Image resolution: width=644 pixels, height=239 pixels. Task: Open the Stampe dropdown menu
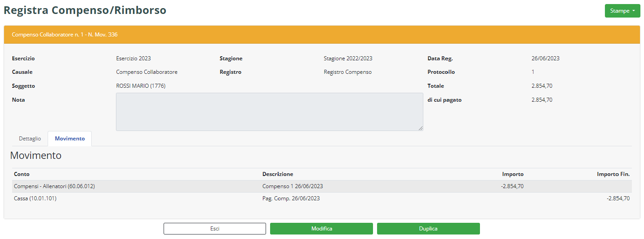622,11
